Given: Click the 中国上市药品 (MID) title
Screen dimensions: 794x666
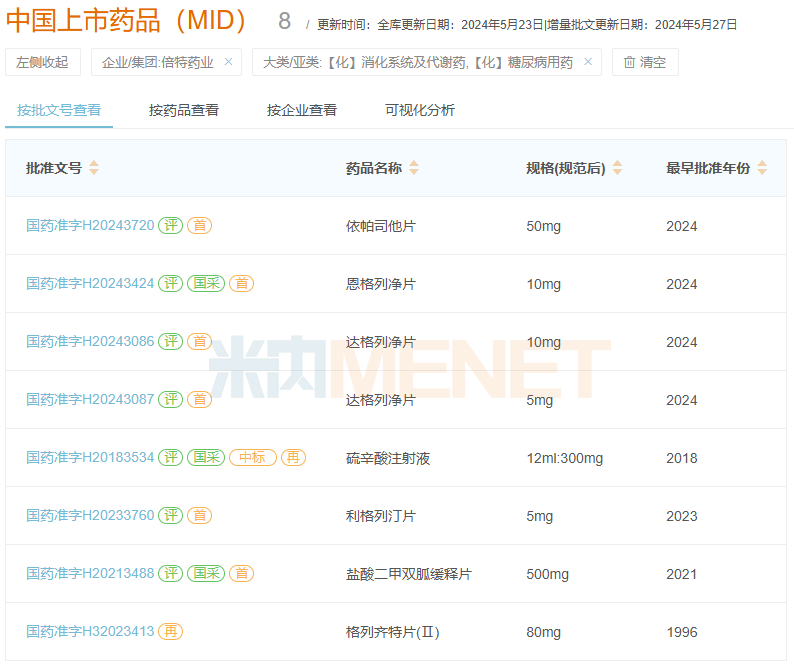Looking at the screenshot, I should click(x=126, y=21).
